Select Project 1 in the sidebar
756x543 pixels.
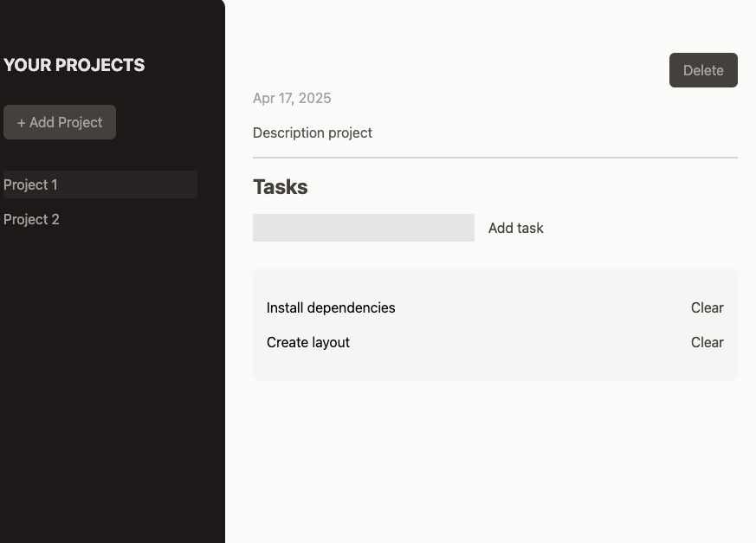click(x=100, y=184)
